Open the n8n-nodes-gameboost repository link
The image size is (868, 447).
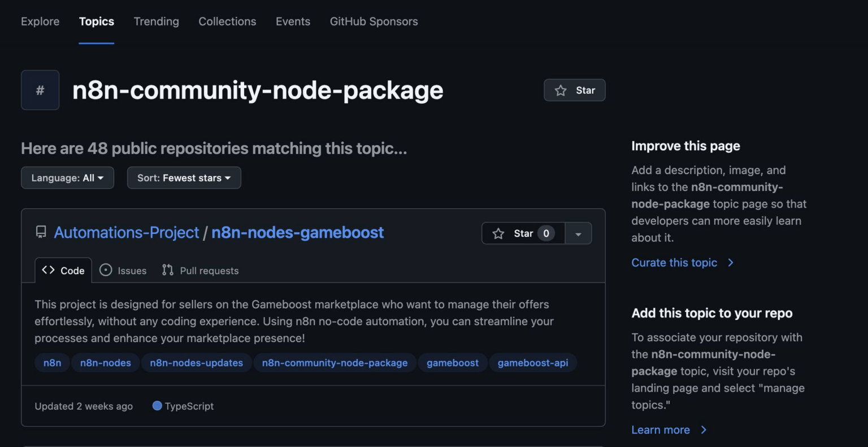click(x=298, y=232)
